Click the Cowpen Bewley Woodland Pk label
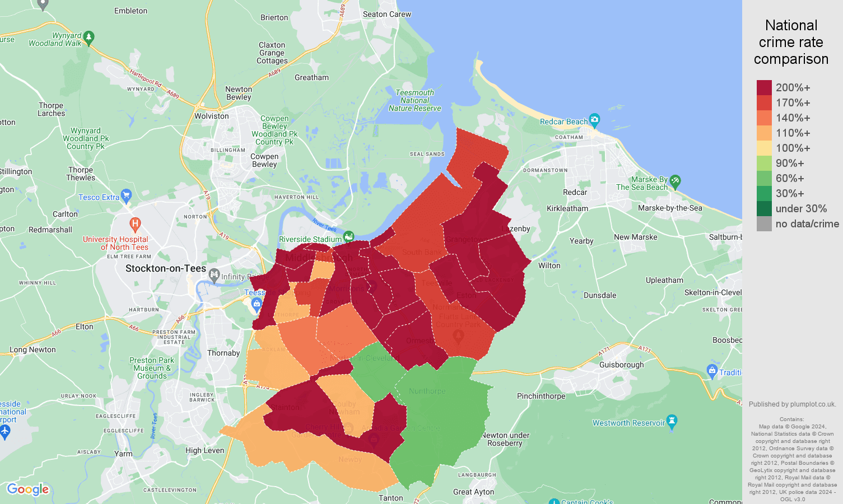The width and height of the screenshot is (843, 504). click(x=274, y=130)
